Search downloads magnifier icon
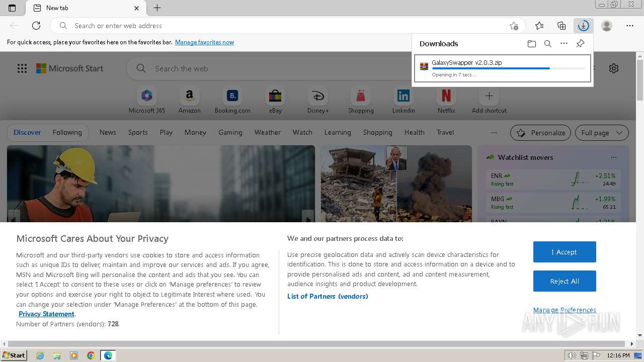This screenshot has width=644, height=362. coord(548,44)
